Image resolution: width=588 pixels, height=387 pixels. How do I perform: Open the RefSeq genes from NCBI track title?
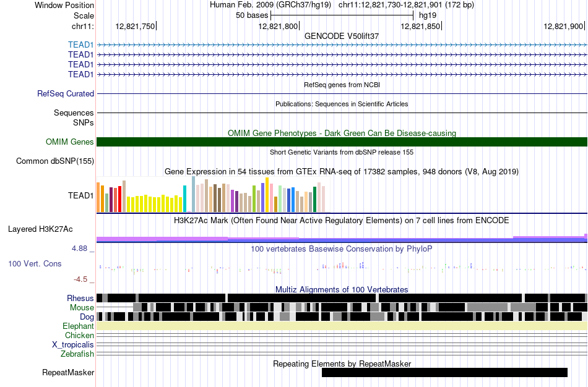pyautogui.click(x=342, y=85)
